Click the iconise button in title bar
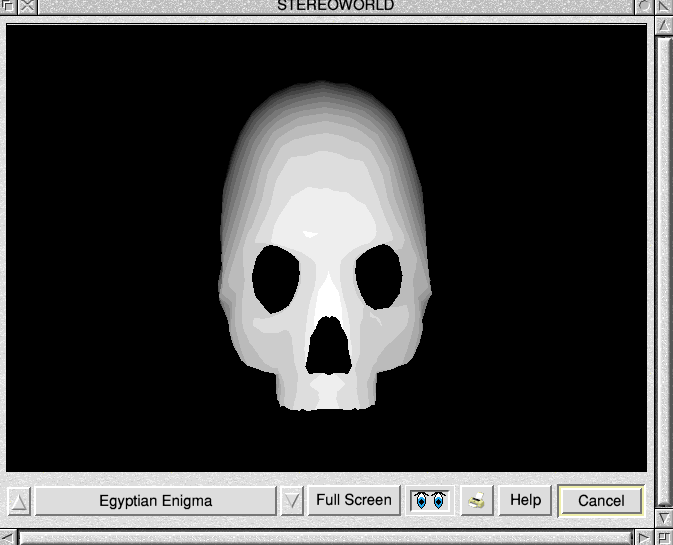 click(x=641, y=5)
